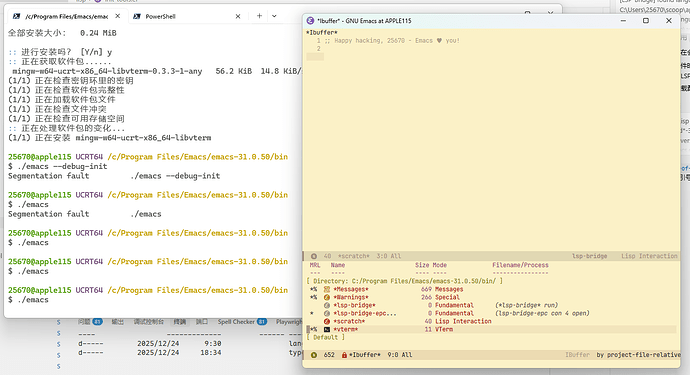Click the round icon in the *Ibuffer* mode line

314,355
